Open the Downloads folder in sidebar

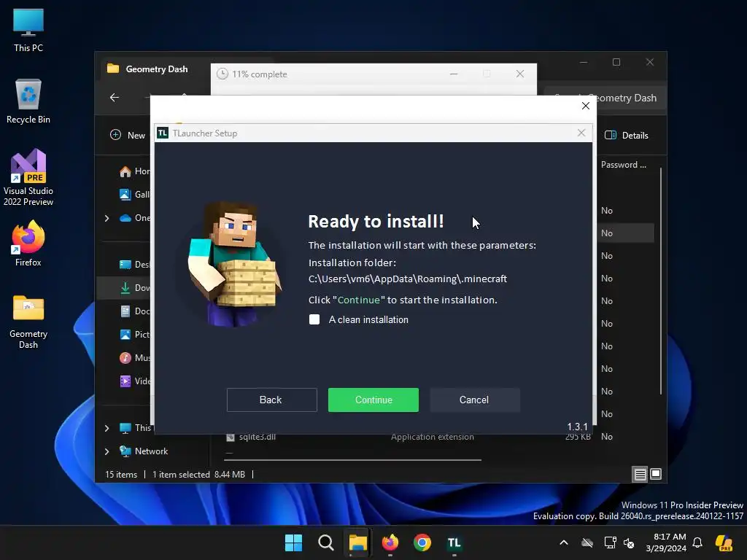click(135, 287)
